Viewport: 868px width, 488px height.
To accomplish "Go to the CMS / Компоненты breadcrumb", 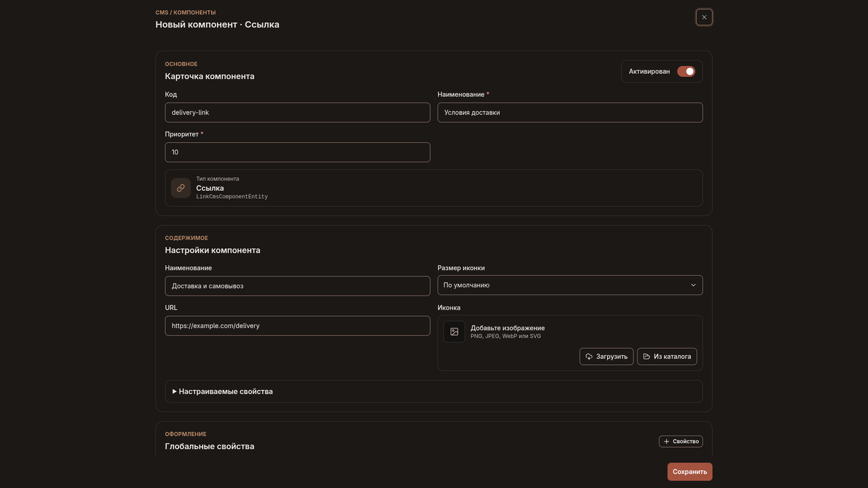I will point(186,13).
